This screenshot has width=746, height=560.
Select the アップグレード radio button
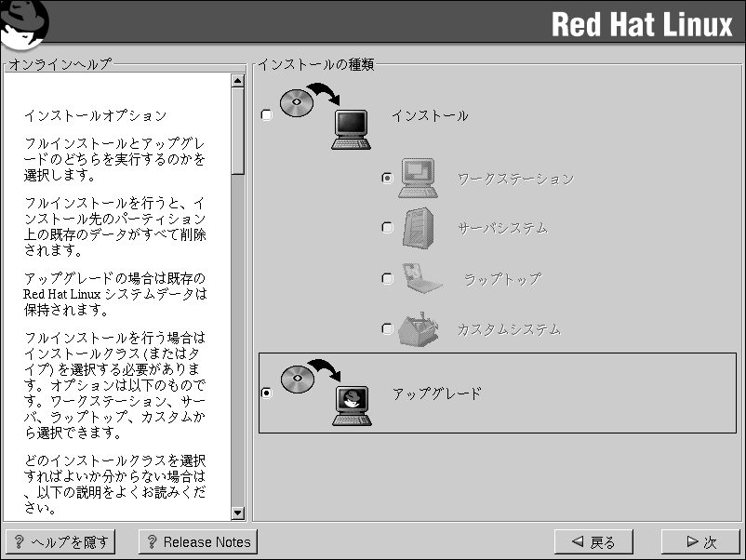pyautogui.click(x=267, y=393)
